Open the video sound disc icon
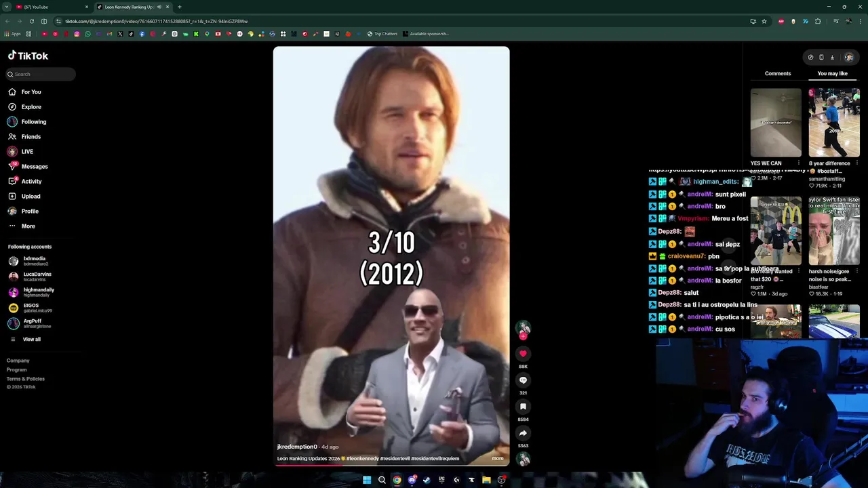This screenshot has width=868, height=488. [523, 459]
